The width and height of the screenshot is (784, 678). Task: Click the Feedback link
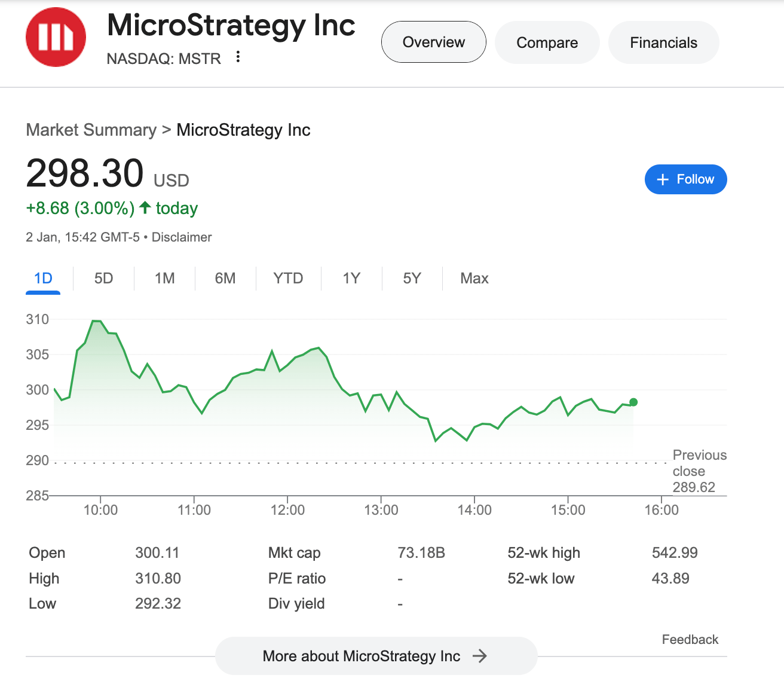click(x=690, y=640)
